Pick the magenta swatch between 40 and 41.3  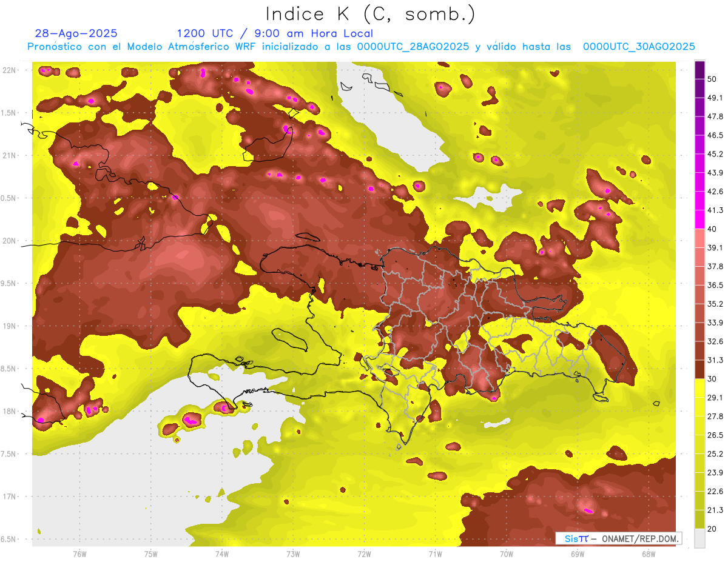pyautogui.click(x=699, y=219)
